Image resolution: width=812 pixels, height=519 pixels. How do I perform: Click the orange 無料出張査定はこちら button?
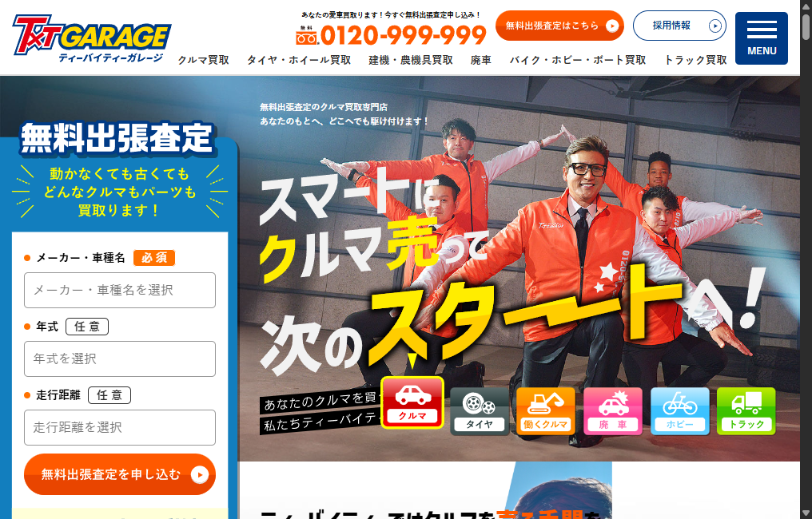(559, 26)
